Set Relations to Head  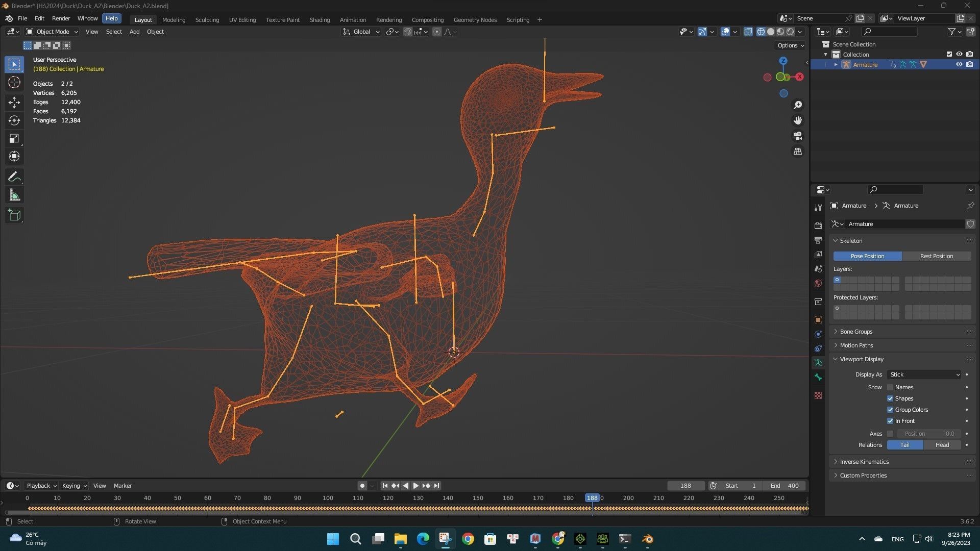942,445
